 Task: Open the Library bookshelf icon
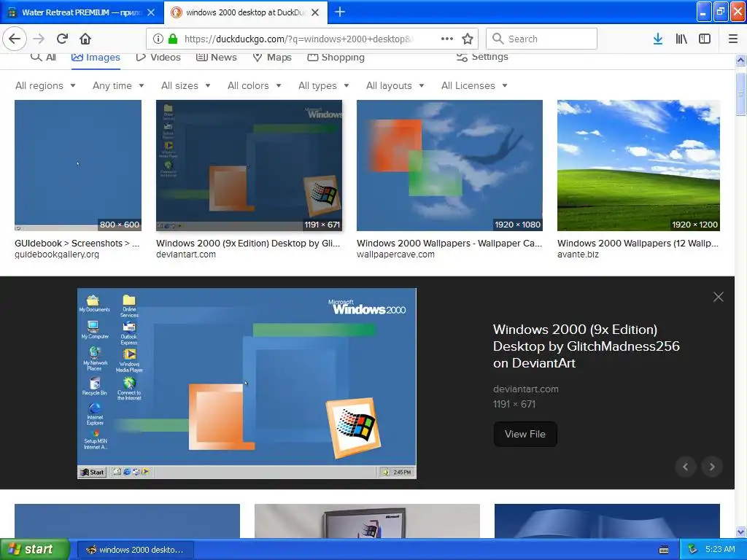tap(681, 39)
